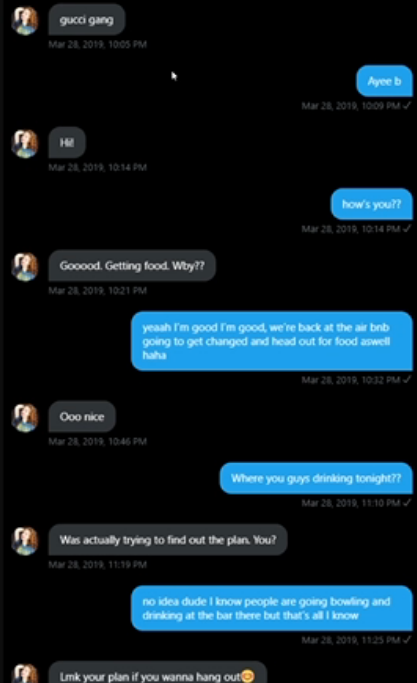Click the read checkmark beside 11:10 PM timestamp
Image resolution: width=417 pixels, height=683 pixels.
tap(407, 503)
